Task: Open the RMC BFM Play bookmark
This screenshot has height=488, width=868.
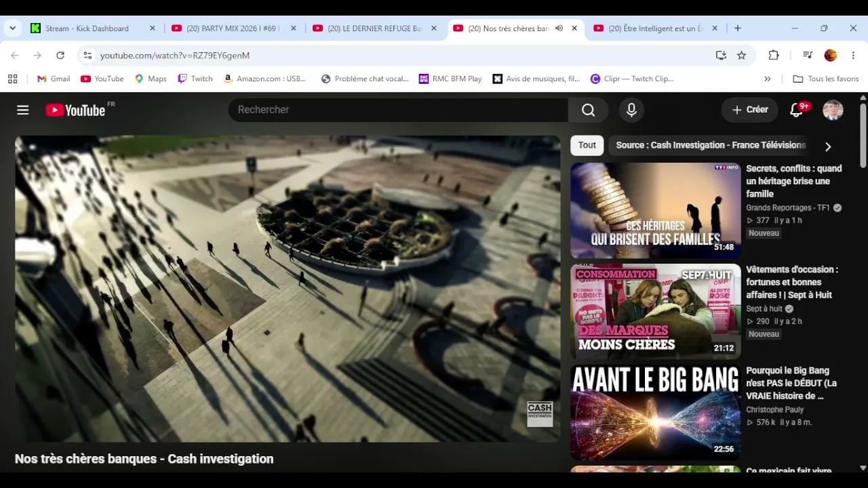Action: [450, 79]
